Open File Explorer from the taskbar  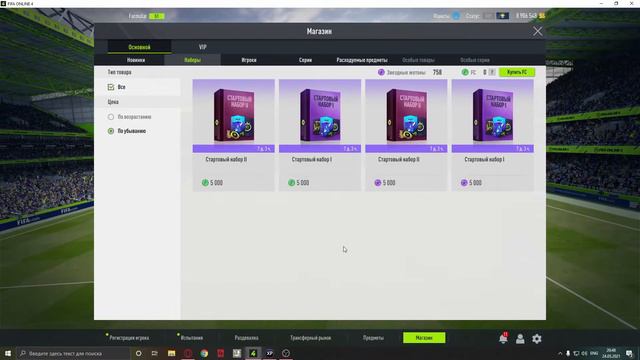(171, 353)
